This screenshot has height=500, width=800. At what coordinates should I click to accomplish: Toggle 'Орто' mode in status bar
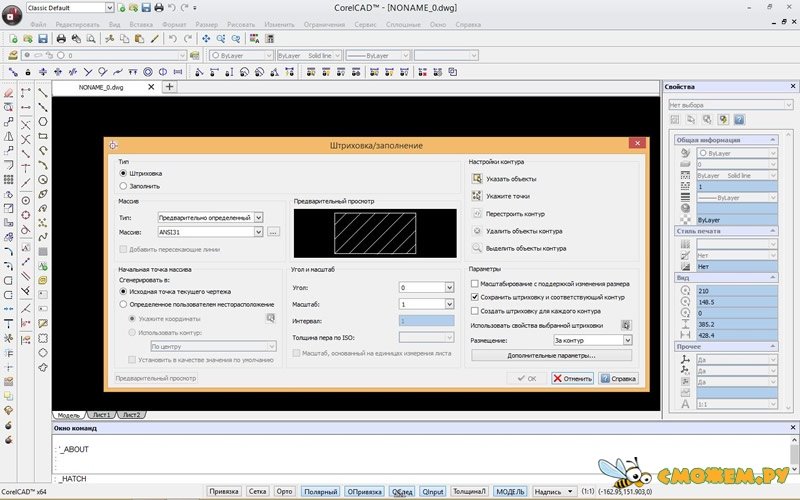pos(285,491)
